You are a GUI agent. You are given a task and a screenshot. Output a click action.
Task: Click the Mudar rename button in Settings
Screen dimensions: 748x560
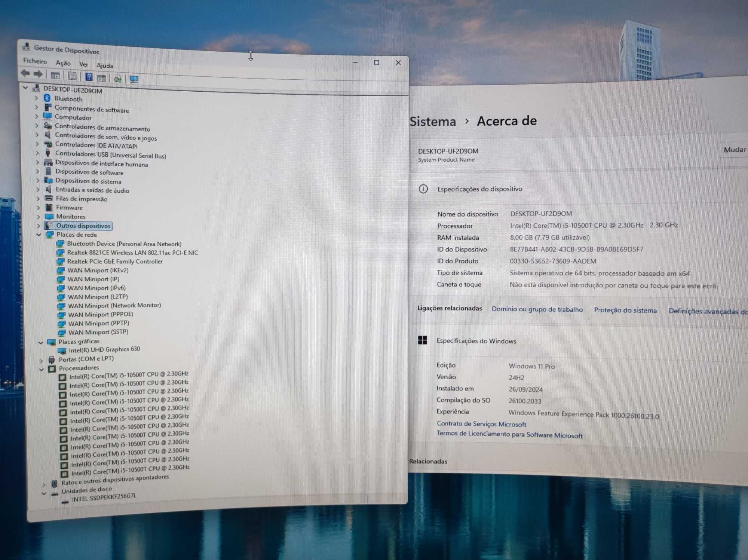pyautogui.click(x=735, y=150)
